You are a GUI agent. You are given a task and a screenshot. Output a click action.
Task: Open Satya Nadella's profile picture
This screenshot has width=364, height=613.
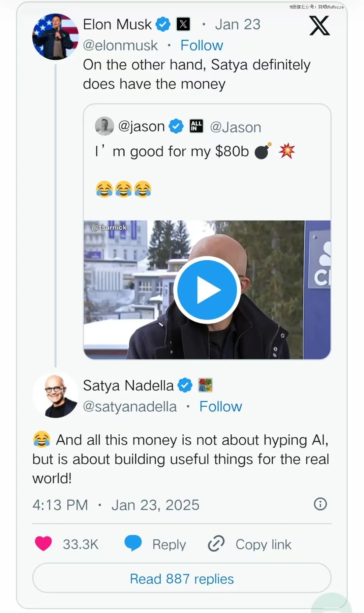point(55,396)
